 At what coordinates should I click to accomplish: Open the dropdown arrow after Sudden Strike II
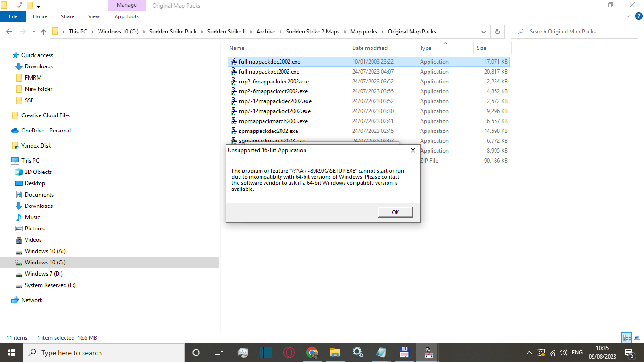[251, 32]
